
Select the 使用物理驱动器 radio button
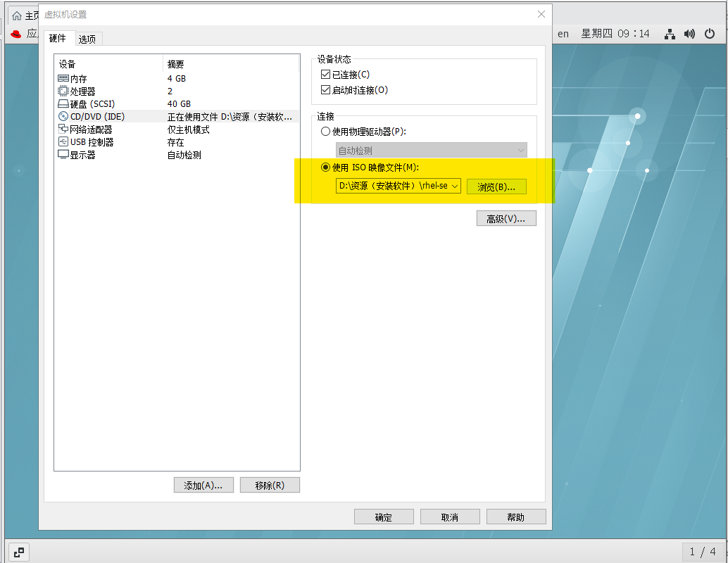point(325,131)
